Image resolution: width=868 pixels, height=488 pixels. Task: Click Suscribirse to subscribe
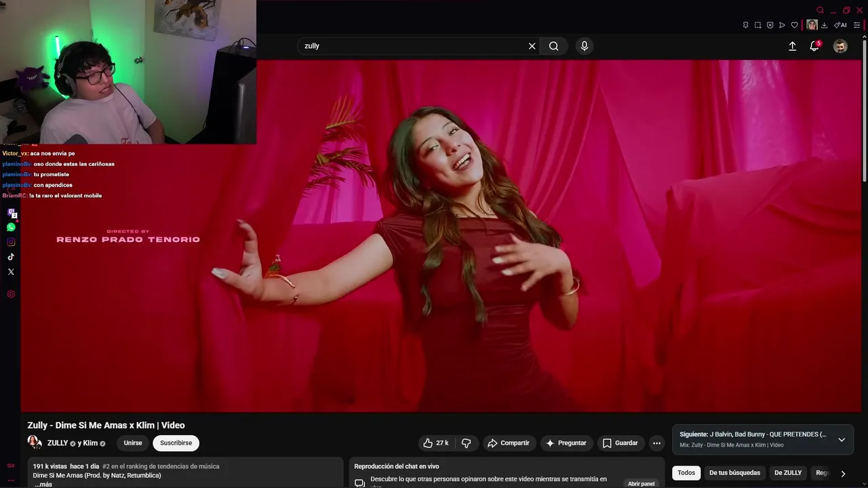pyautogui.click(x=176, y=443)
